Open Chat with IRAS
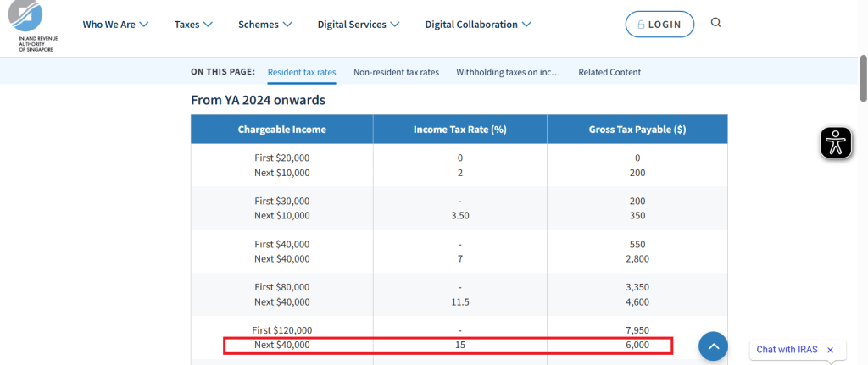This screenshot has width=868, height=365. (x=786, y=350)
